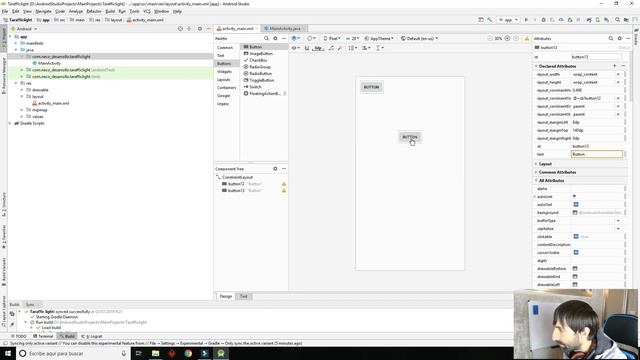Select the activity_main.xml editor tab
This screenshot has height=360, width=640.
[x=237, y=29]
